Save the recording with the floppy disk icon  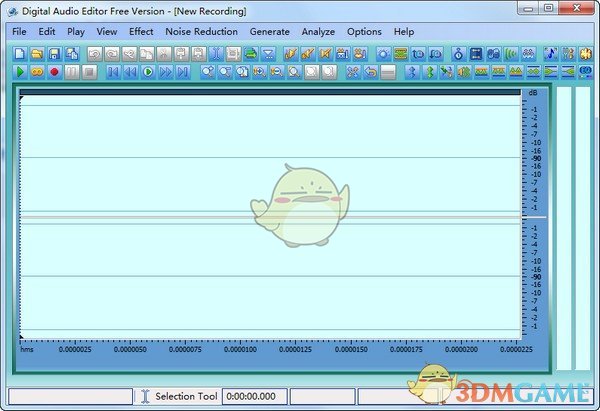coord(54,54)
